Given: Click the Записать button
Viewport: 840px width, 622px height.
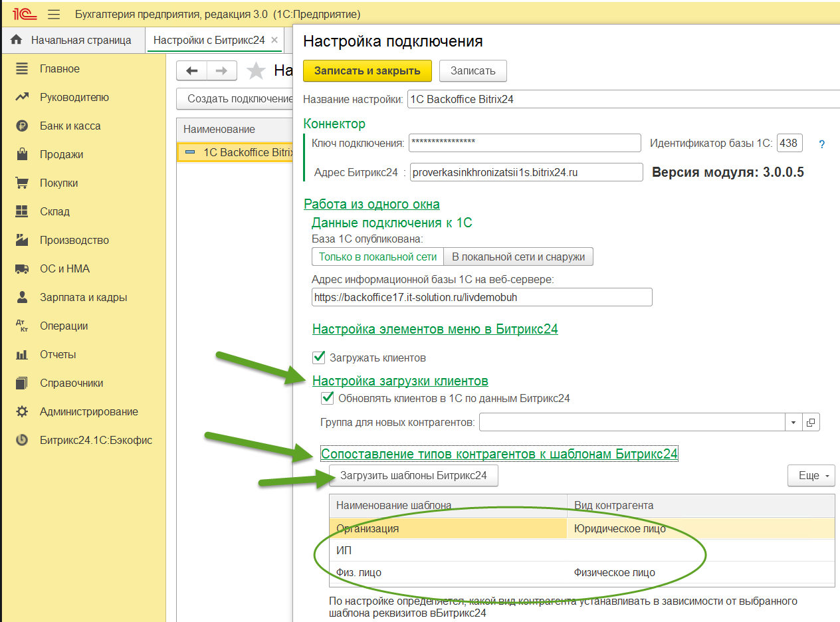Looking at the screenshot, I should coord(473,71).
